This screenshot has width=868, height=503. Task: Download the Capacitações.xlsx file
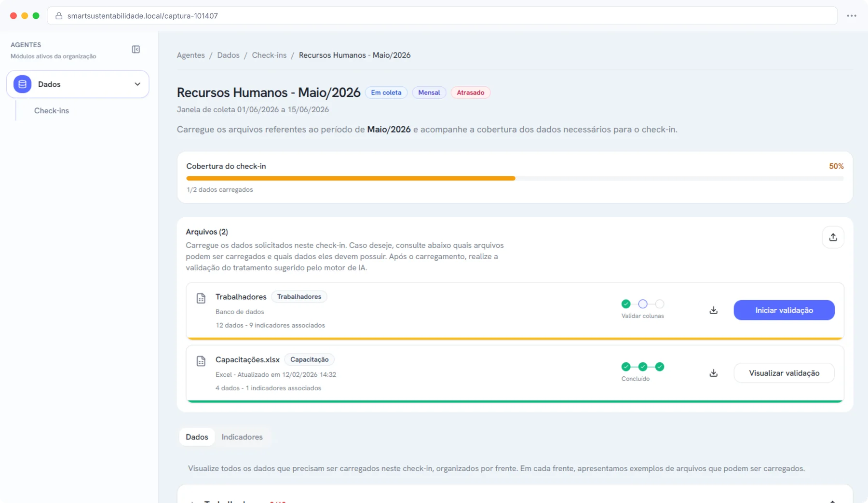[713, 373]
